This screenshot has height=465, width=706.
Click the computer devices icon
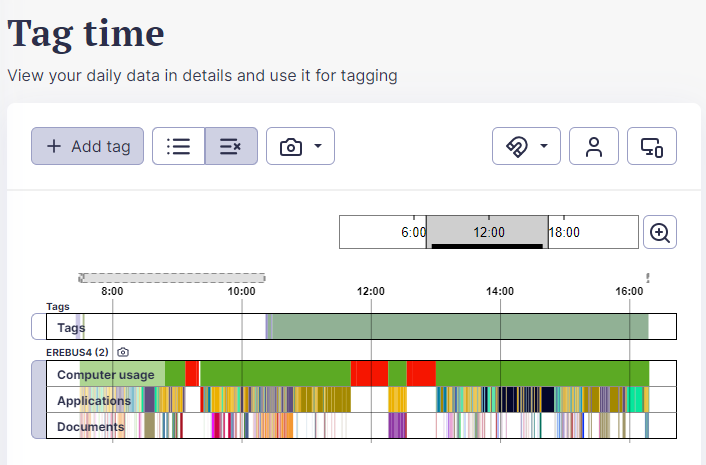point(652,146)
